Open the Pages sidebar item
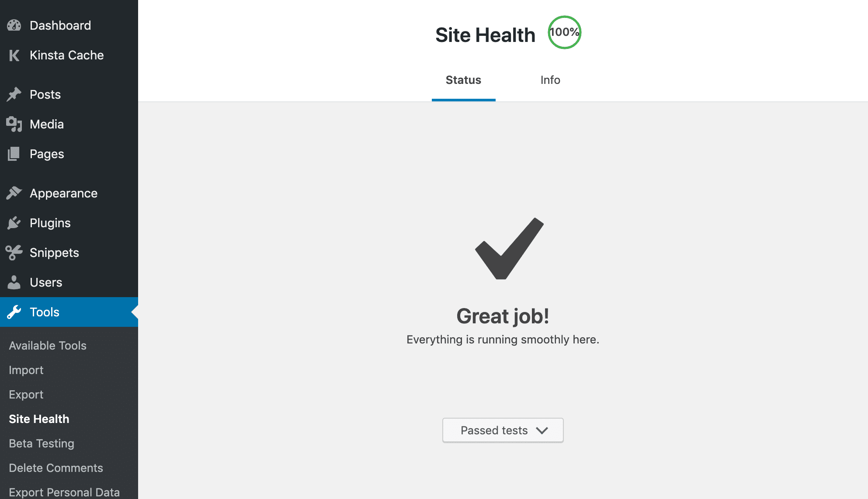This screenshot has width=868, height=499. [x=46, y=154]
